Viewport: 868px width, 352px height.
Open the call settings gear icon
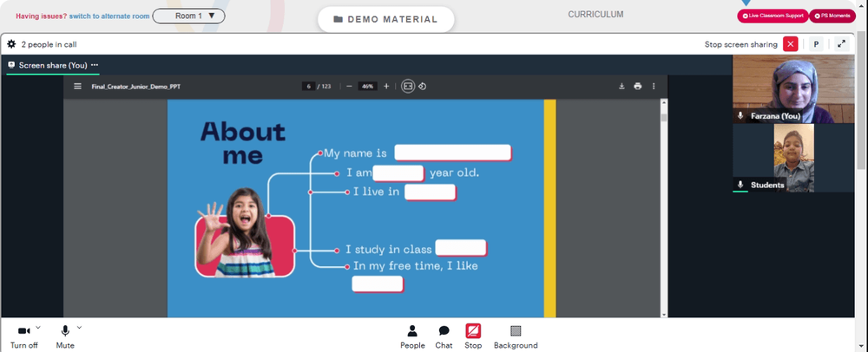tap(11, 44)
